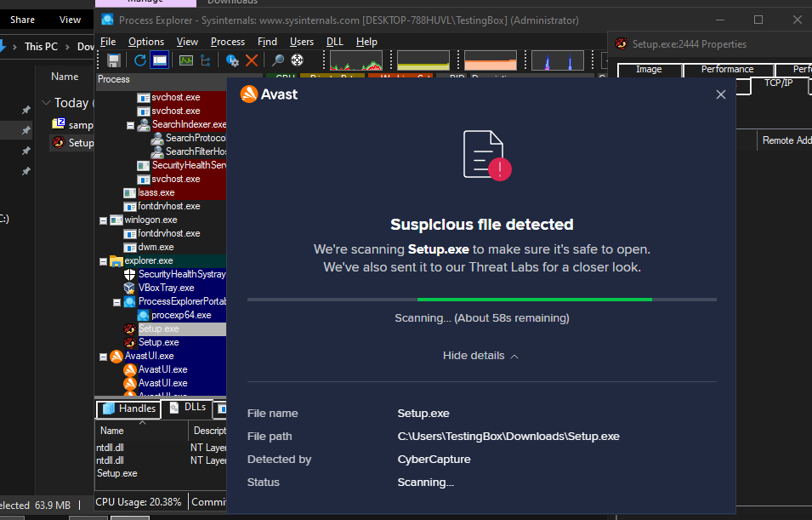Open the CPU usage history mini graph
This screenshot has height=520, width=812.
356,60
